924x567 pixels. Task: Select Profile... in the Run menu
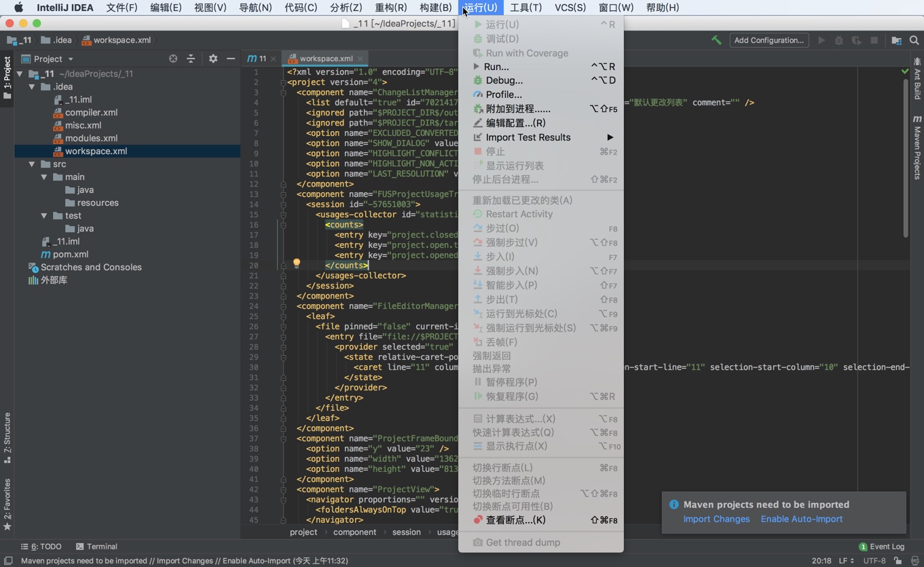pyautogui.click(x=541, y=94)
